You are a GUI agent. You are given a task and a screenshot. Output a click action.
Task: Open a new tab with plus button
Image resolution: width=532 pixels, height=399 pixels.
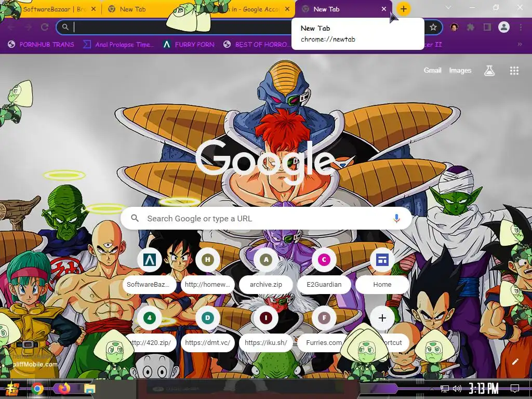click(403, 9)
